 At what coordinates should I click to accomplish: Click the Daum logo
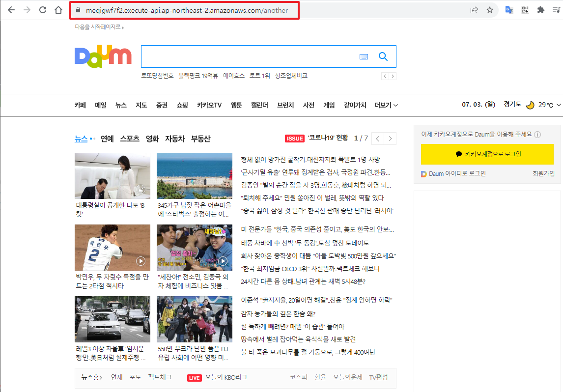(103, 56)
